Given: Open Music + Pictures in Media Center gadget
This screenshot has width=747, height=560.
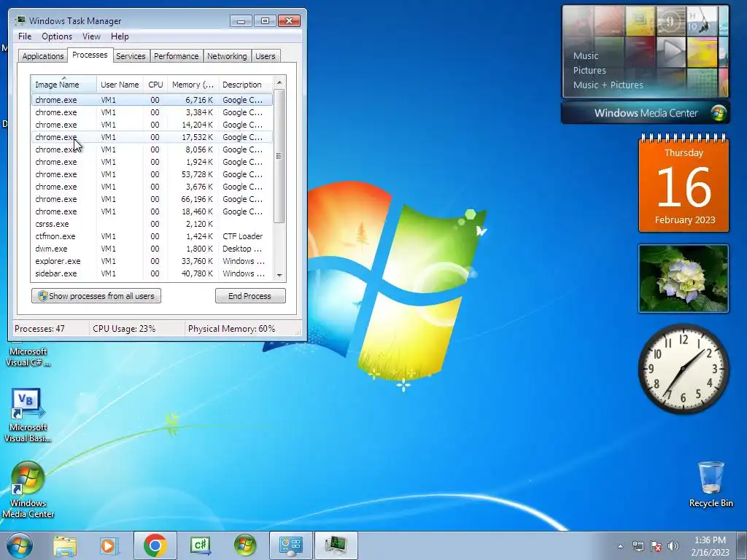Looking at the screenshot, I should [608, 85].
